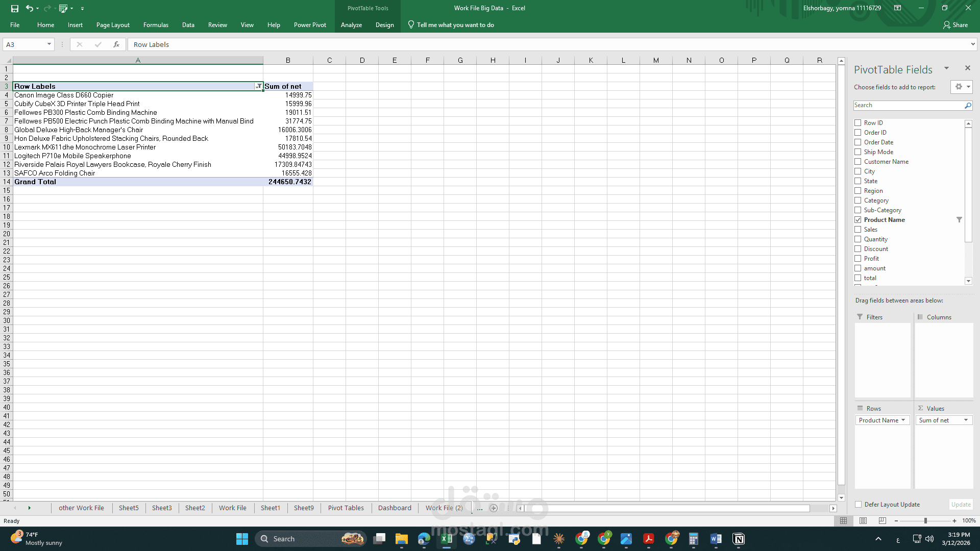The image size is (980, 551).
Task: Click the Product Name filter funnel icon
Action: 959,220
